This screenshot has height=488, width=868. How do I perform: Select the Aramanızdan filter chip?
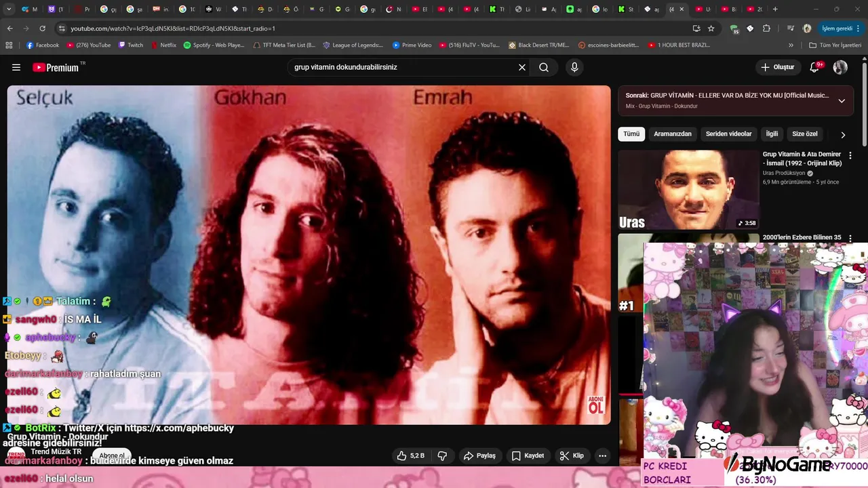(x=673, y=134)
